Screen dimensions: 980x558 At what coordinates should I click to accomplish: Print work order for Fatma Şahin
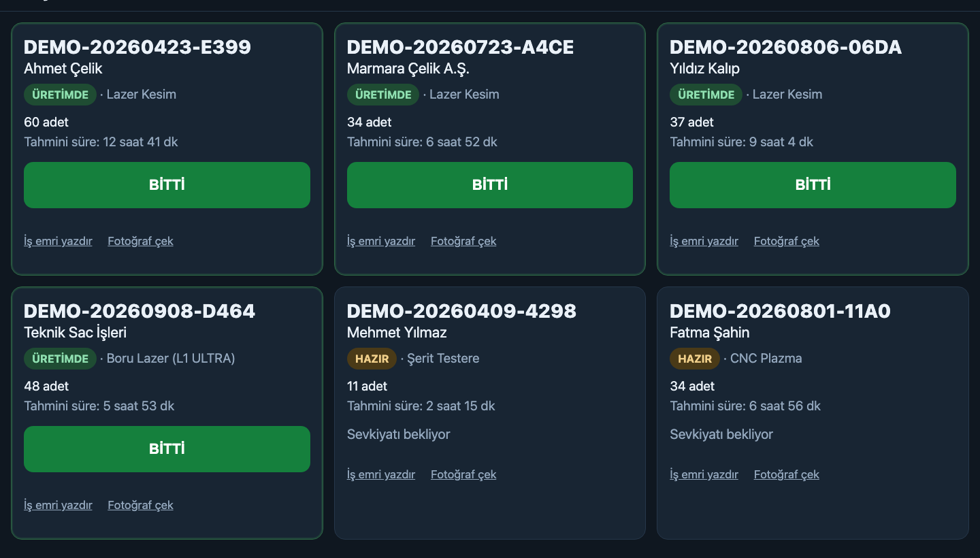click(704, 474)
